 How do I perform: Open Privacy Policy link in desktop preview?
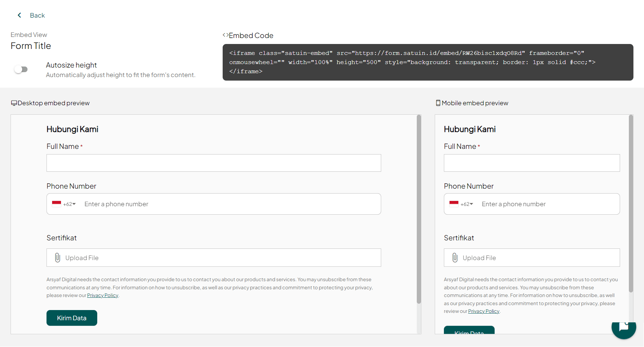103,296
